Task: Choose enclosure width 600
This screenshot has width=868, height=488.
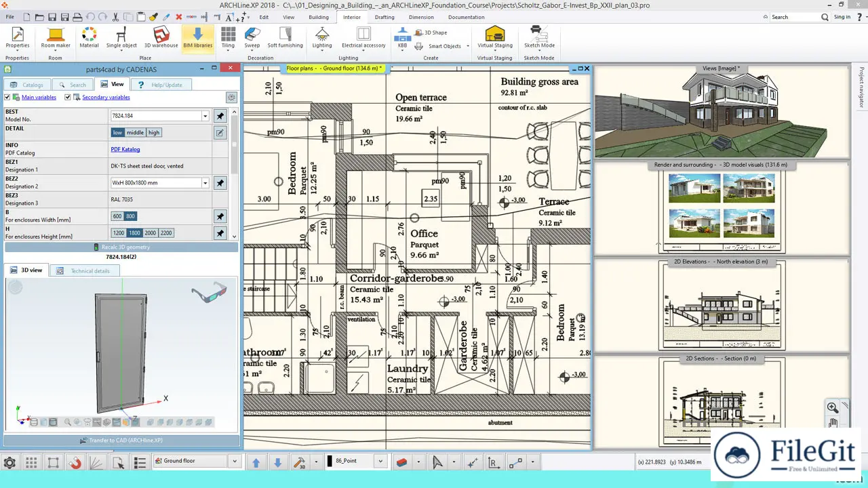Action: (117, 216)
